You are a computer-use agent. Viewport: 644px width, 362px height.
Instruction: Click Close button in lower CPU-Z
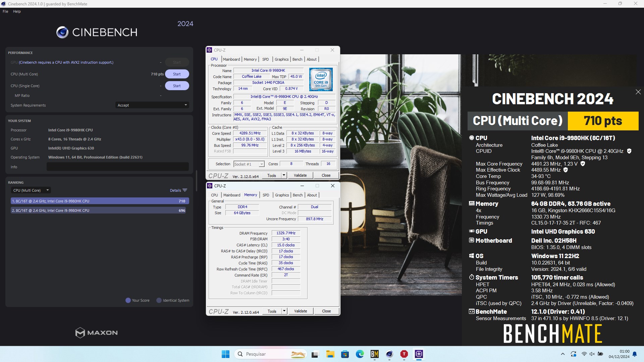coord(326,311)
